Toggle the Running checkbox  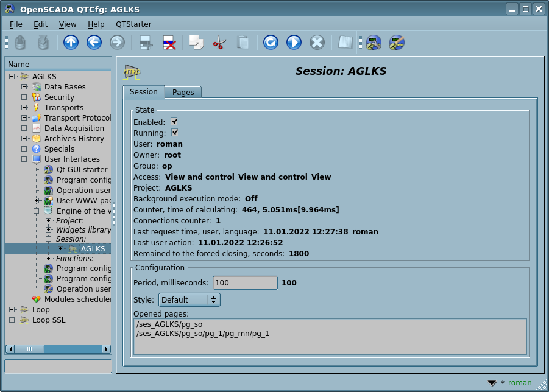174,133
